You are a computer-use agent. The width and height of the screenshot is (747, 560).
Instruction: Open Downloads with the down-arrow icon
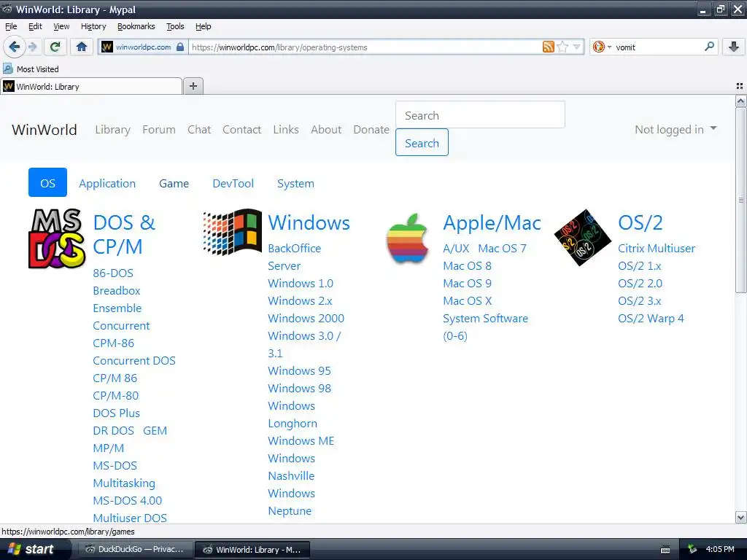pos(734,47)
